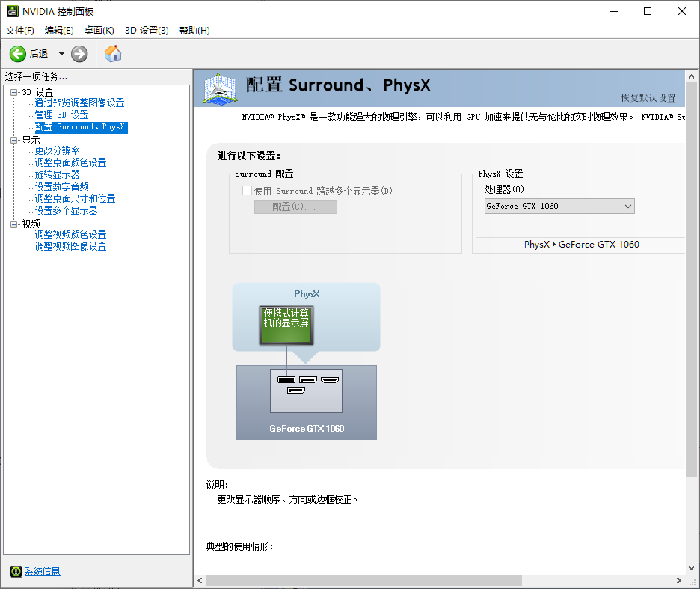700x589 pixels.
Task: Click the GeForce GTX 1060 connector ports diagram
Action: click(307, 391)
